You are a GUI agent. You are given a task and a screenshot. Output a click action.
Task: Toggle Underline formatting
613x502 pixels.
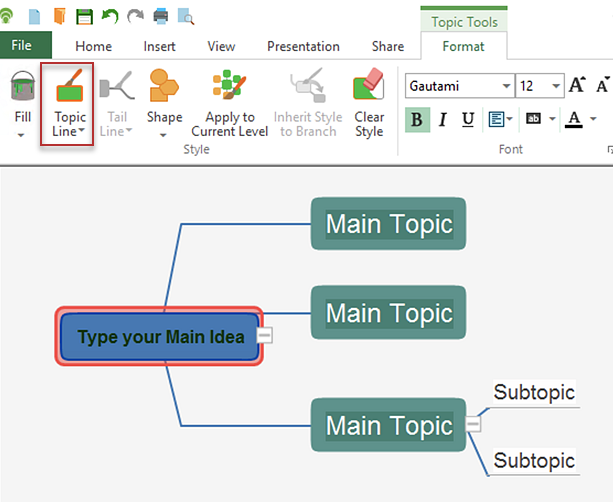[x=468, y=119]
